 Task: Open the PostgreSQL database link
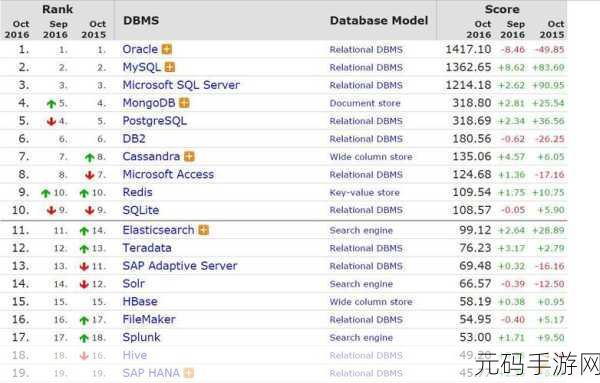point(155,121)
